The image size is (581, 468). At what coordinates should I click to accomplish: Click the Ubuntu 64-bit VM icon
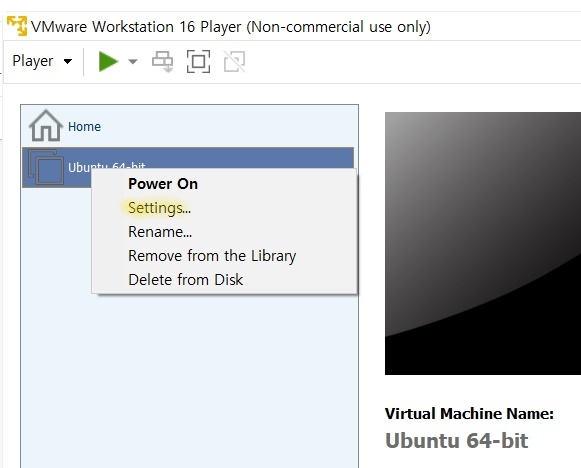coord(46,167)
